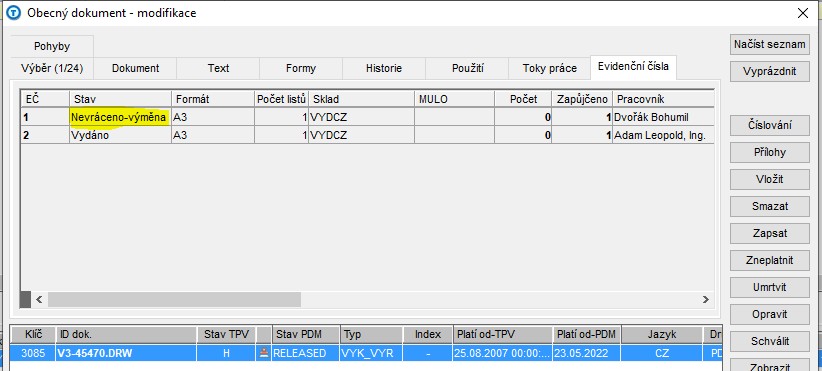The height and width of the screenshot is (371, 822).
Task: Select the row with Adam Leopold, Ing.
Action: (x=367, y=135)
